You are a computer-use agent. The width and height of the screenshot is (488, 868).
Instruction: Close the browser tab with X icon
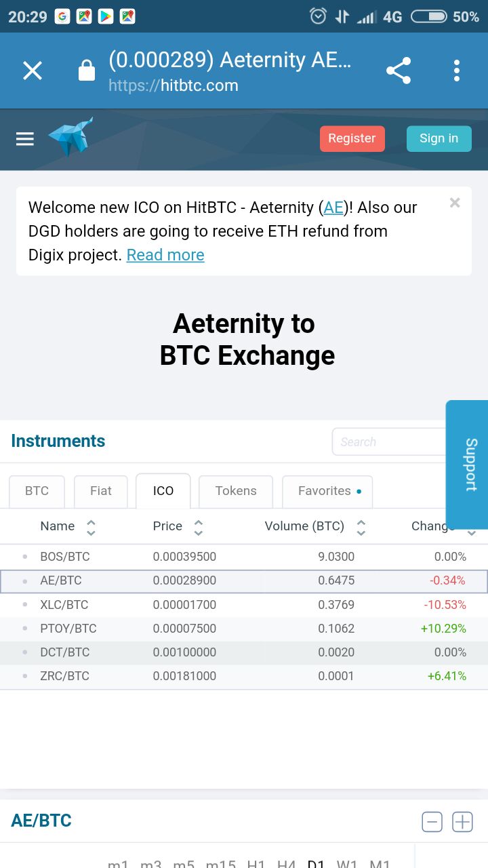coord(33,71)
